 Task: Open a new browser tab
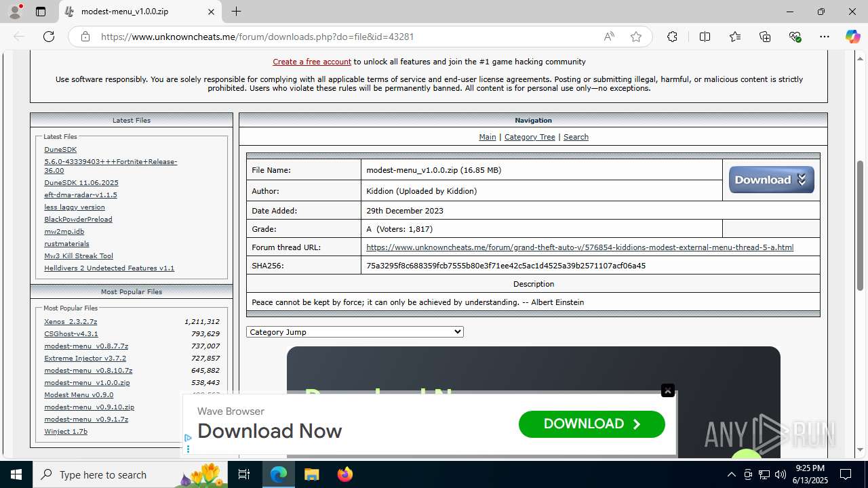(236, 12)
